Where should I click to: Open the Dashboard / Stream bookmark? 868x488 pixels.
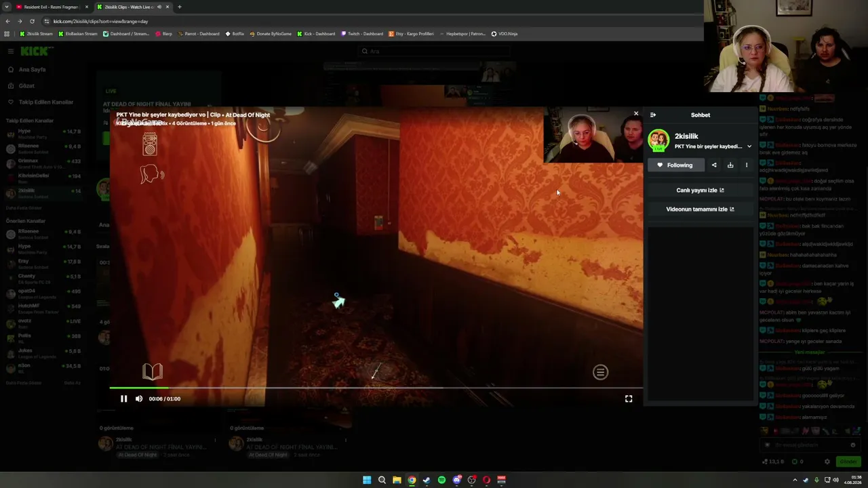(126, 34)
